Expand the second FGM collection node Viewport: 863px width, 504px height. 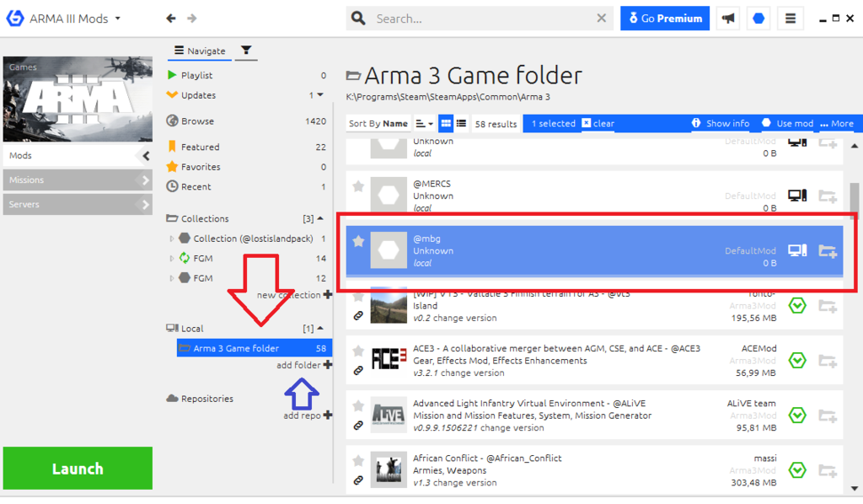click(172, 278)
